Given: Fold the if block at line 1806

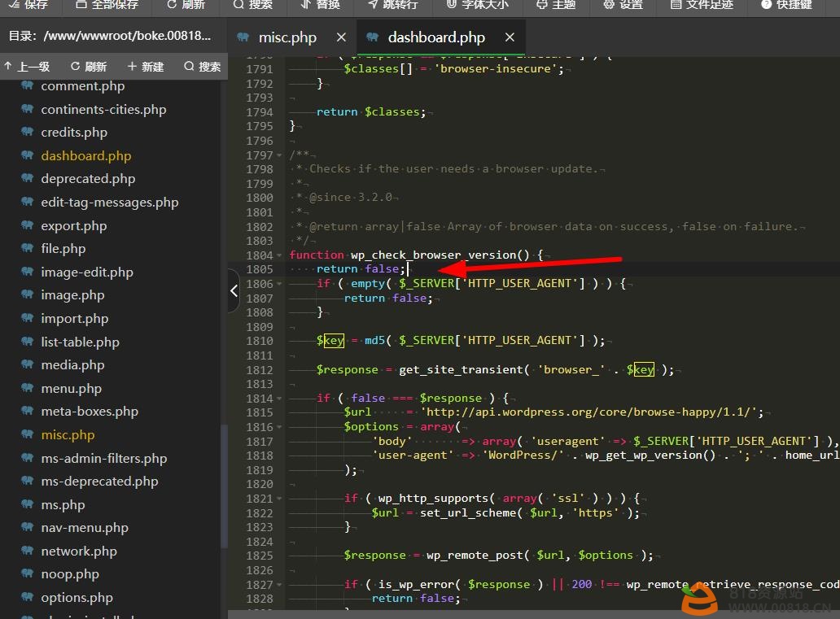Looking at the screenshot, I should coord(279,284).
